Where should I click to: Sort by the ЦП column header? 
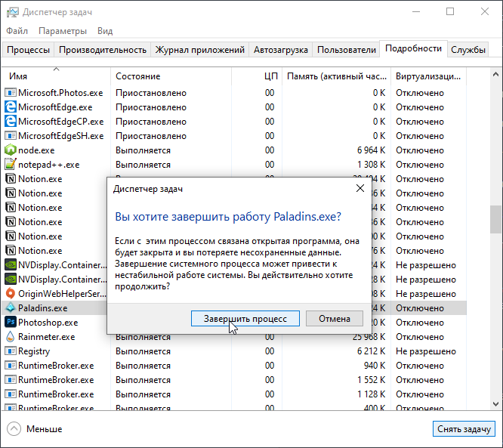click(257, 76)
